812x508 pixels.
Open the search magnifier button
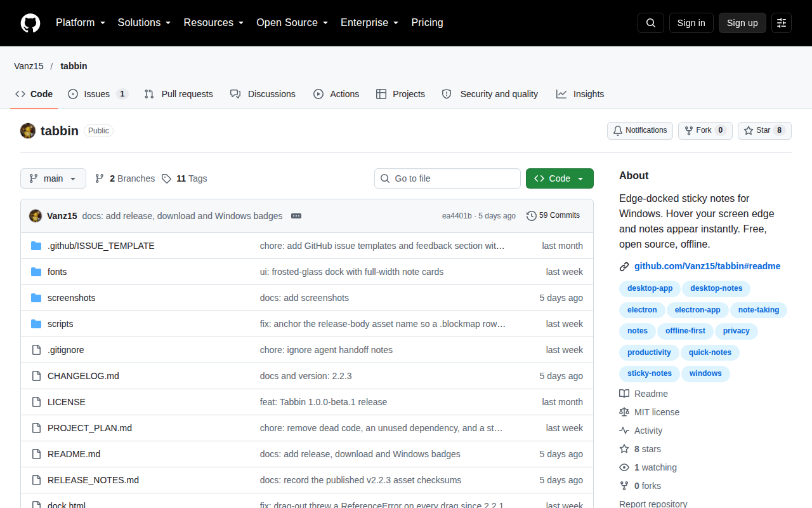[x=651, y=23]
